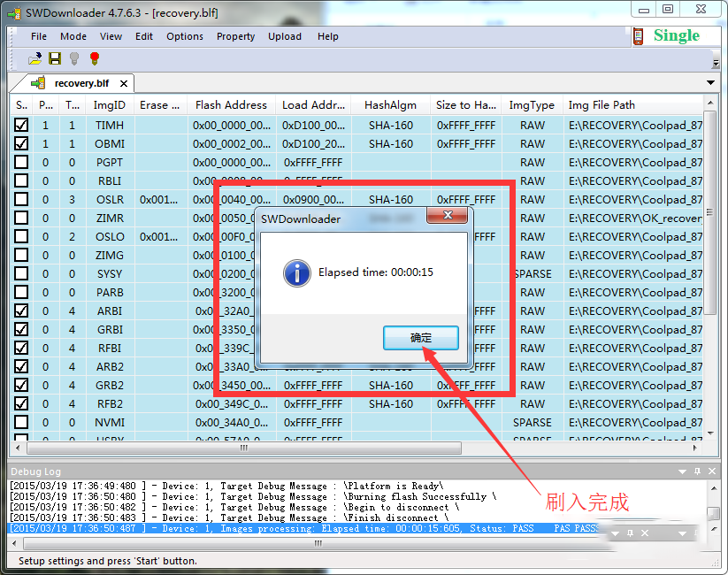728x575 pixels.
Task: Open the tab list dropdown arrow
Action: tap(710, 82)
